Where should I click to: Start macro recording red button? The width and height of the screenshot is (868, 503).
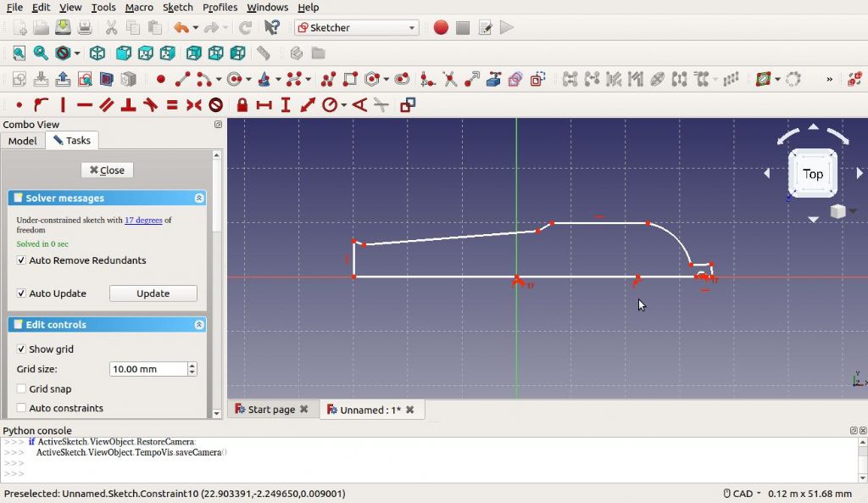coord(441,28)
